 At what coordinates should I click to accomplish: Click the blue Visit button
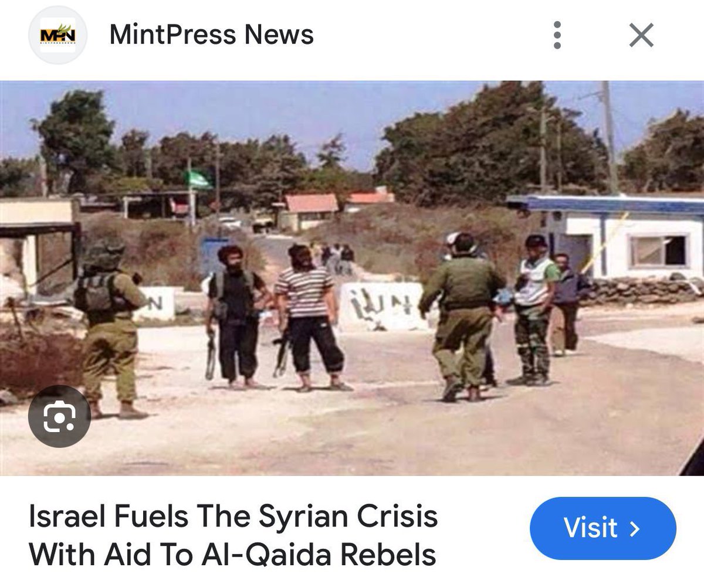click(603, 528)
